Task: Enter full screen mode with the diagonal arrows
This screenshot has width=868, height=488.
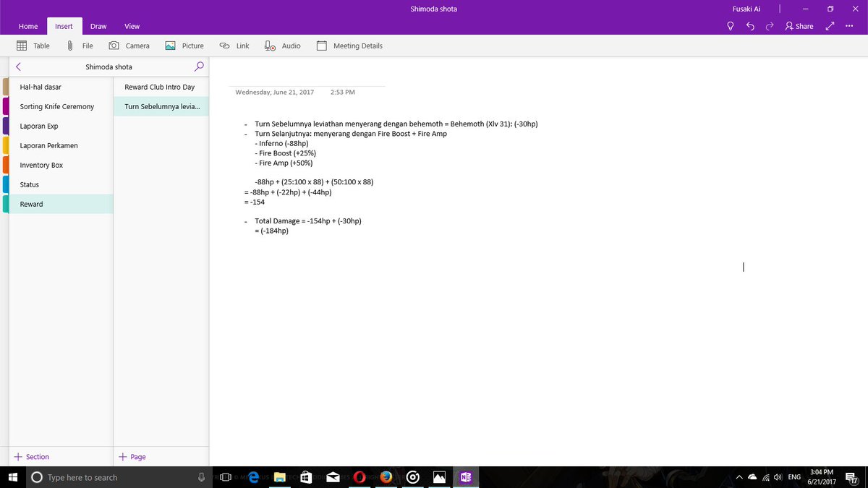Action: coord(830,26)
